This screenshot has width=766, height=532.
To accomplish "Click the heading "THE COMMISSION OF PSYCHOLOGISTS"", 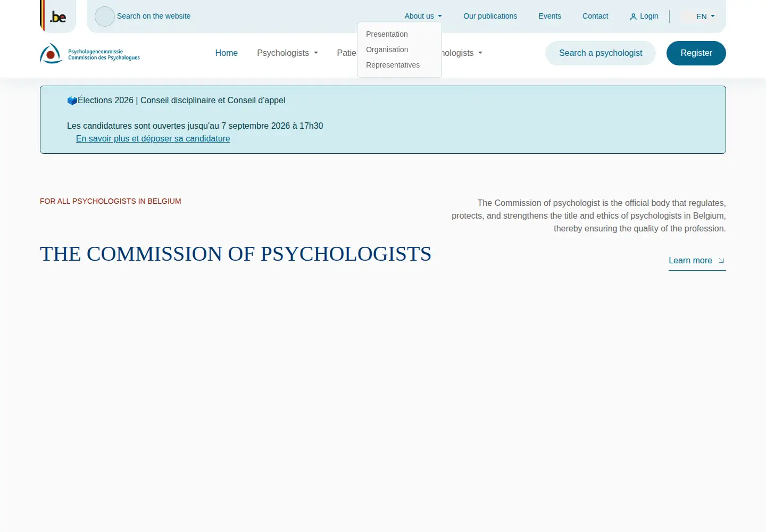I will point(236,254).
